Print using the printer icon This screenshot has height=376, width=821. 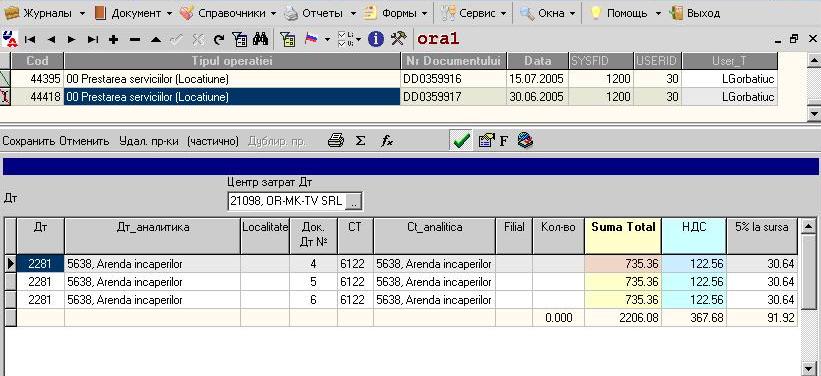tap(336, 140)
